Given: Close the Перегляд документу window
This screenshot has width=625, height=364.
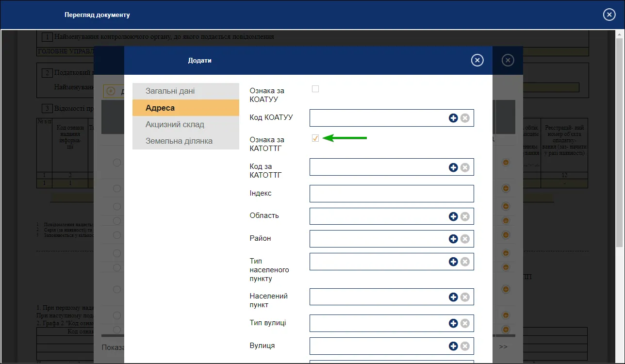Looking at the screenshot, I should tap(609, 15).
